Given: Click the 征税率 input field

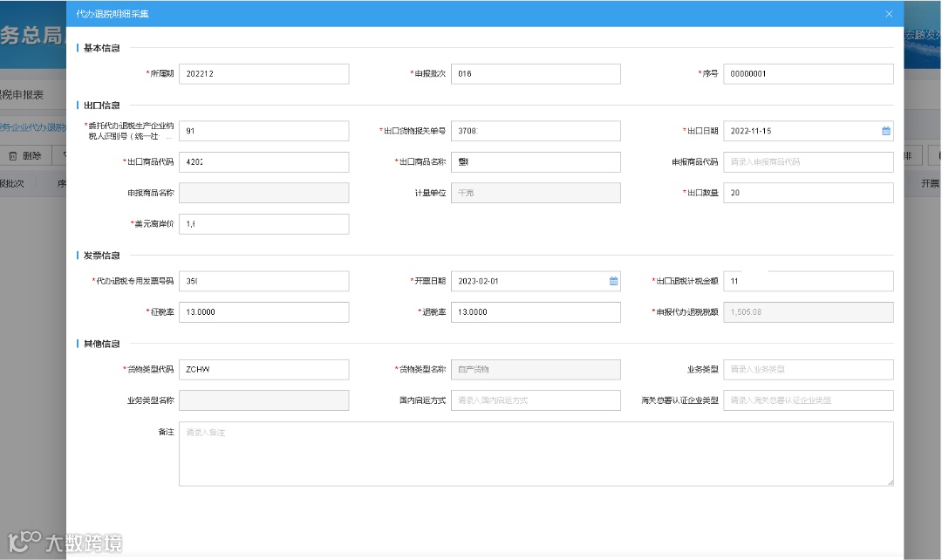Looking at the screenshot, I should 263,312.
